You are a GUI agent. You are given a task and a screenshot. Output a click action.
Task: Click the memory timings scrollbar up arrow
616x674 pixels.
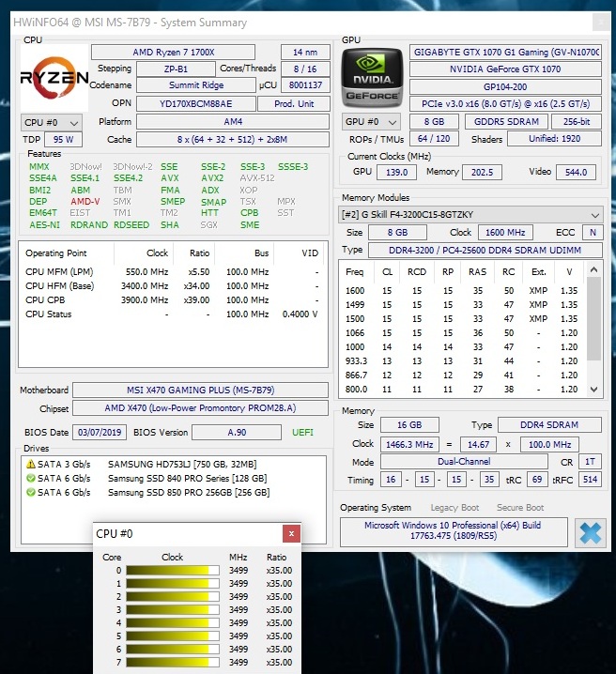[594, 270]
